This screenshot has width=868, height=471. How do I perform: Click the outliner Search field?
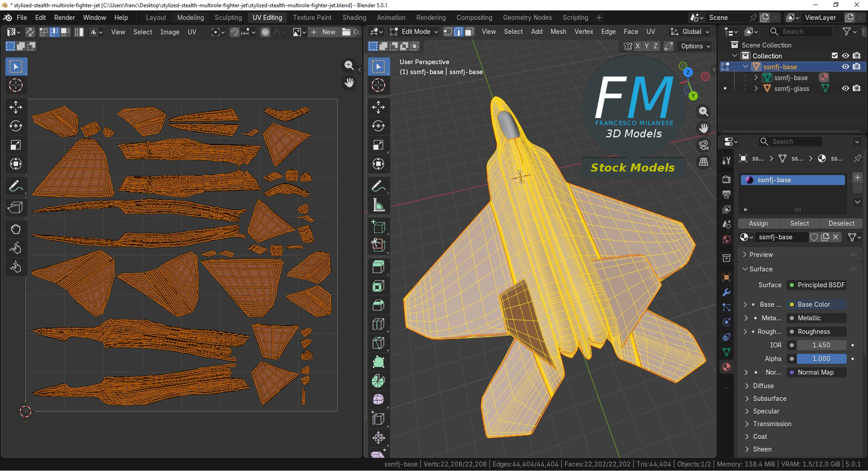pyautogui.click(x=801, y=32)
